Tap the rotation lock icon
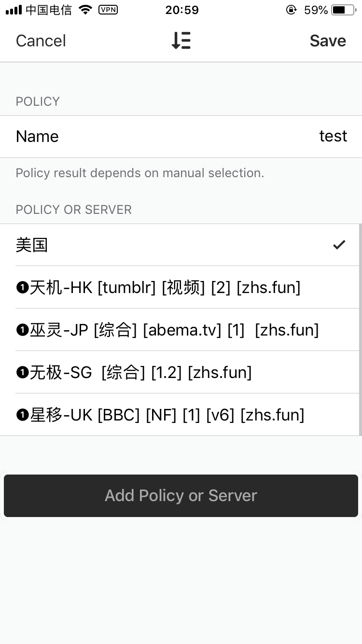Viewport: 362px width, 644px height. (291, 10)
